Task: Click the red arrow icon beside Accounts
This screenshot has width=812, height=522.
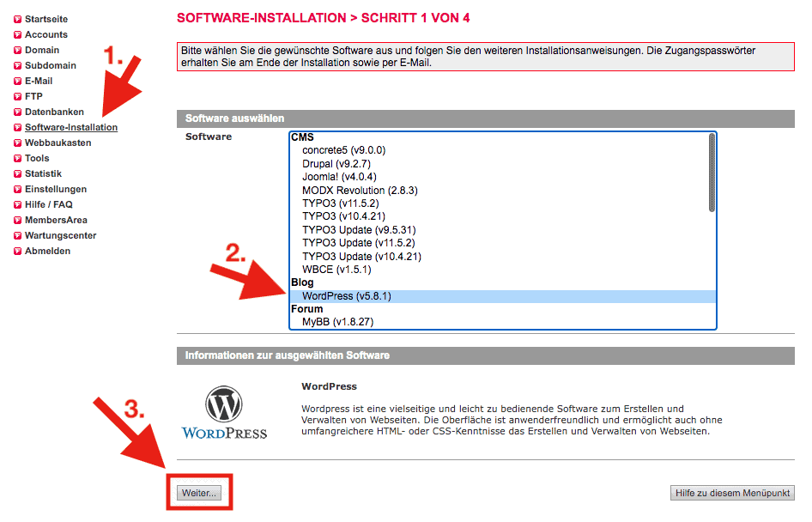Action: pyautogui.click(x=18, y=35)
